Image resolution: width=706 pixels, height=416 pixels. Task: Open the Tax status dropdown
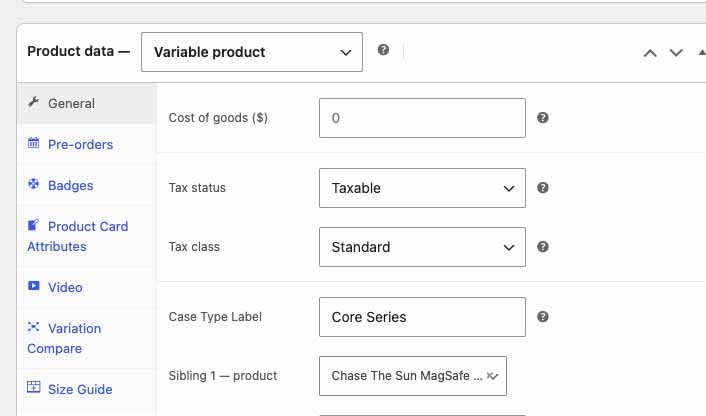(422, 188)
